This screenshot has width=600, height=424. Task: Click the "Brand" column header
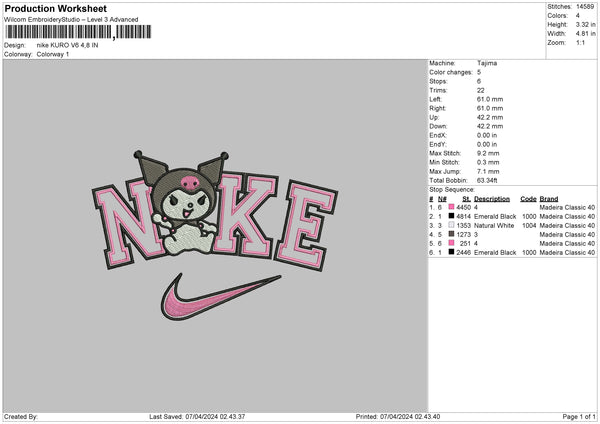[x=549, y=199]
